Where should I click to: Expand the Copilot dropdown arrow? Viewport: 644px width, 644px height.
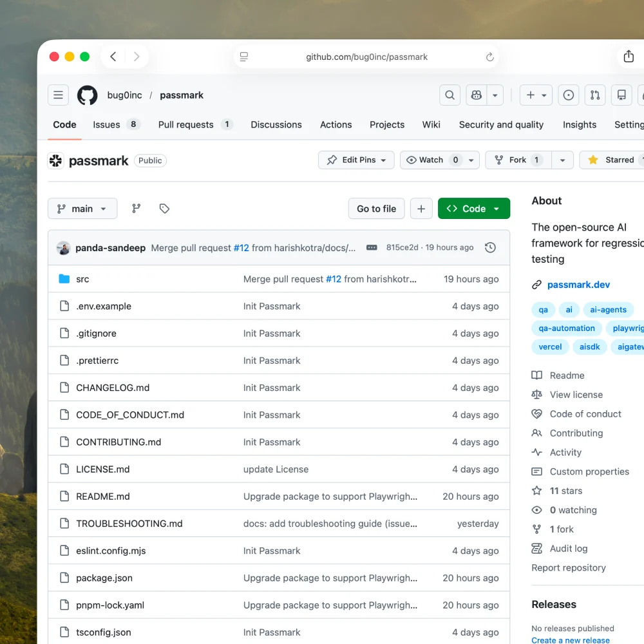pos(495,95)
